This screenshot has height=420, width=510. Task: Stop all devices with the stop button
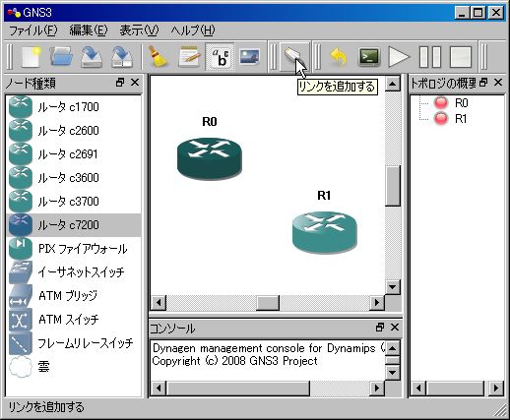point(461,57)
